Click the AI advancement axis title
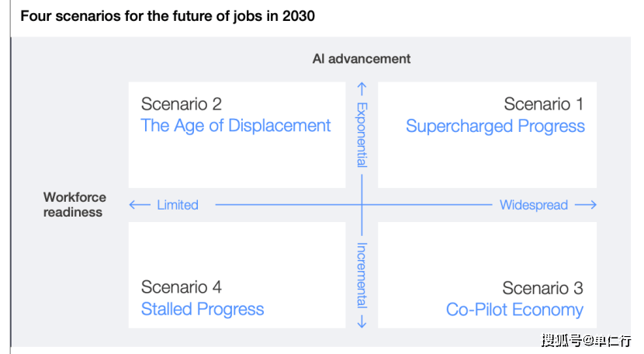644x354 pixels. tap(362, 59)
